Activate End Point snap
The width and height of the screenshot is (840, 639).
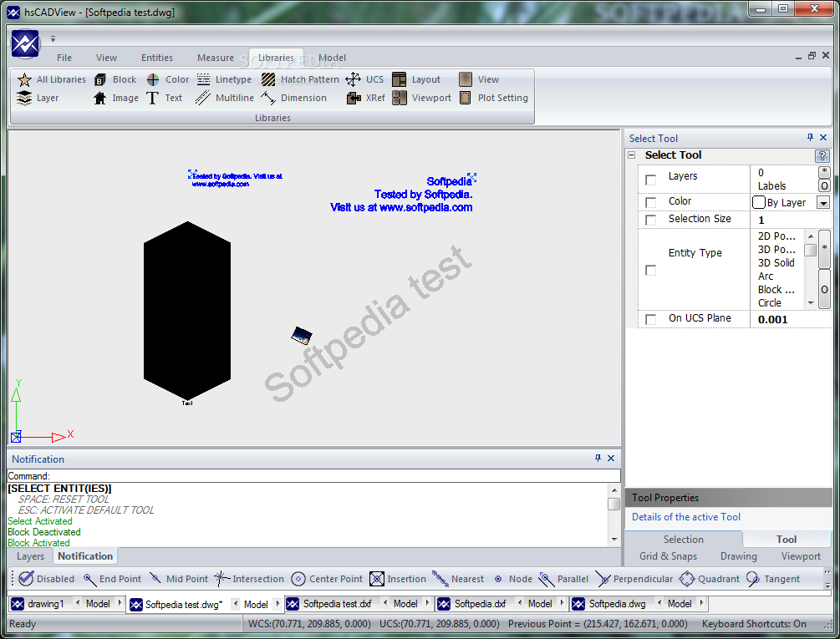pyautogui.click(x=113, y=579)
